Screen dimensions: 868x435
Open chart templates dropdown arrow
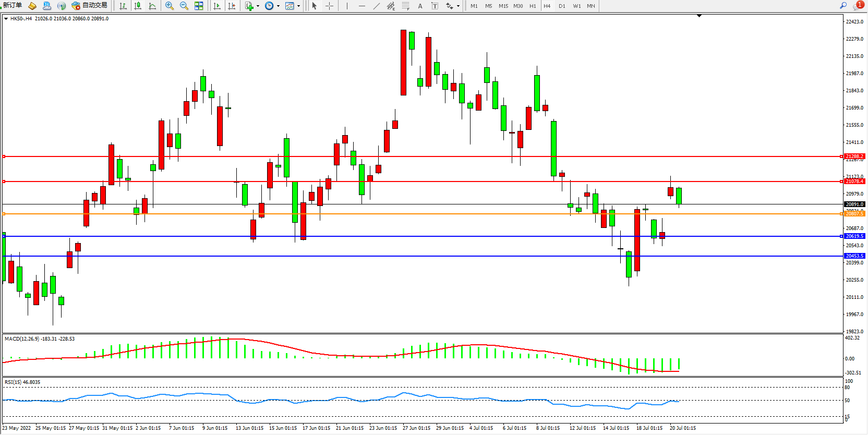[x=298, y=6]
